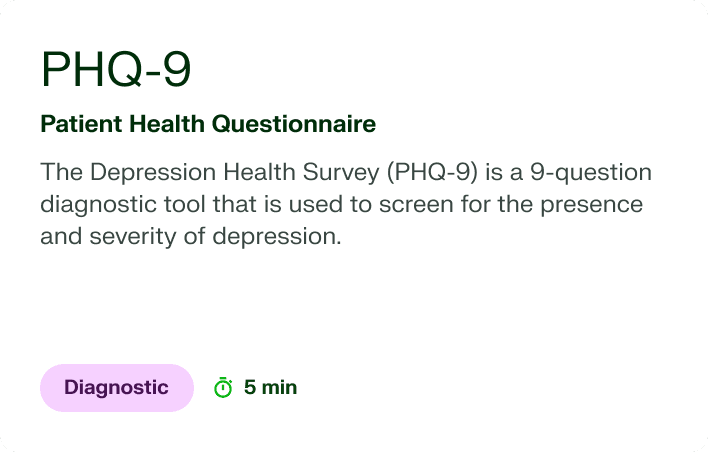This screenshot has width=708, height=452.
Task: Click the Patient Health Questionnaire subtitle
Action: click(x=208, y=124)
